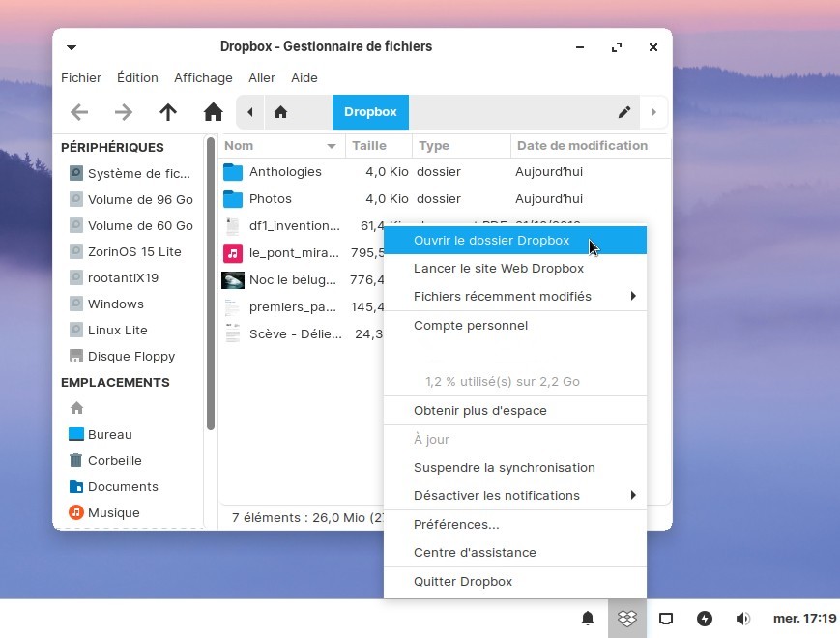Screen dimensions: 840x638
Task: Choose Suspendre la synchronisation
Action: point(504,468)
